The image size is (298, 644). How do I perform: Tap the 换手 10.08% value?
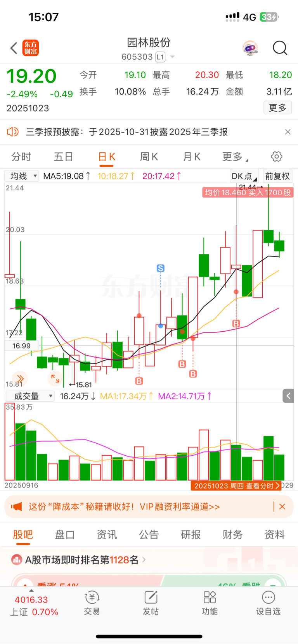click(x=130, y=92)
